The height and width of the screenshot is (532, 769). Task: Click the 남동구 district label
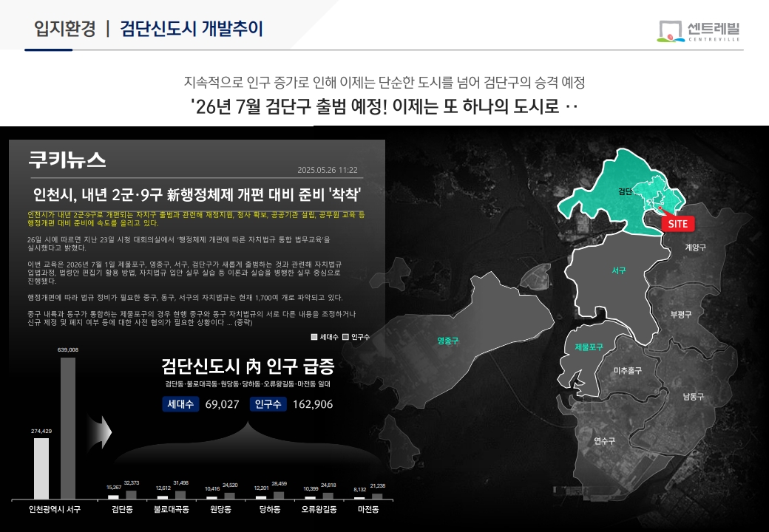point(693,396)
